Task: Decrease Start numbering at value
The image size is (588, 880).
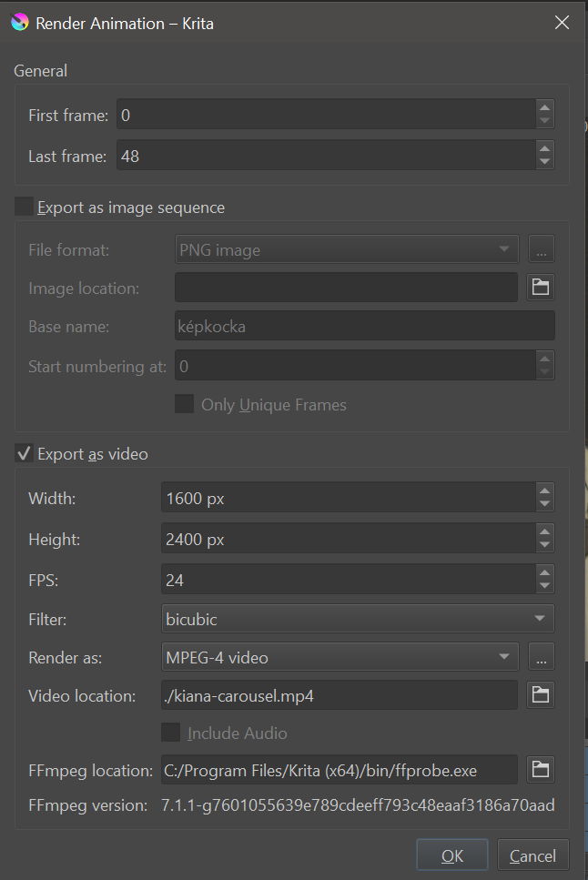Action: 544,372
